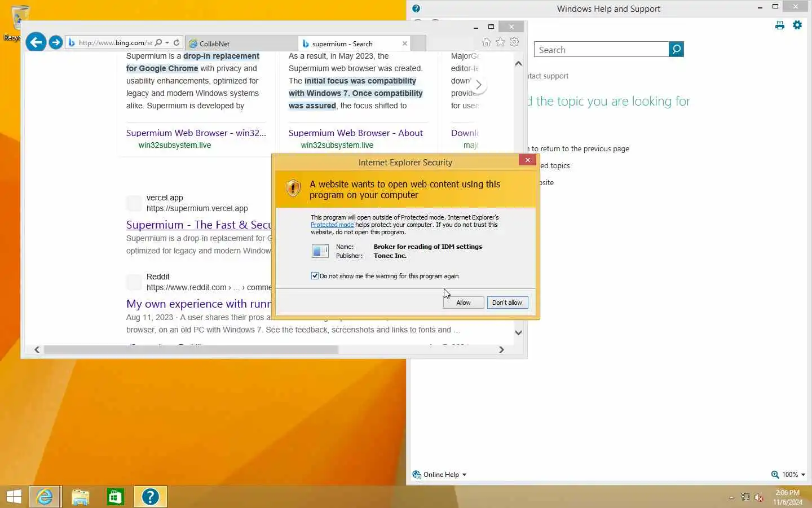Open the Help and Support settings gear
812x508 pixels.
pos(797,25)
